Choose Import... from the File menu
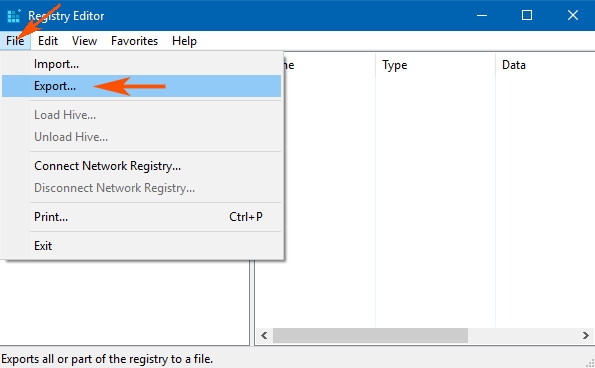This screenshot has width=595, height=368. point(141,64)
